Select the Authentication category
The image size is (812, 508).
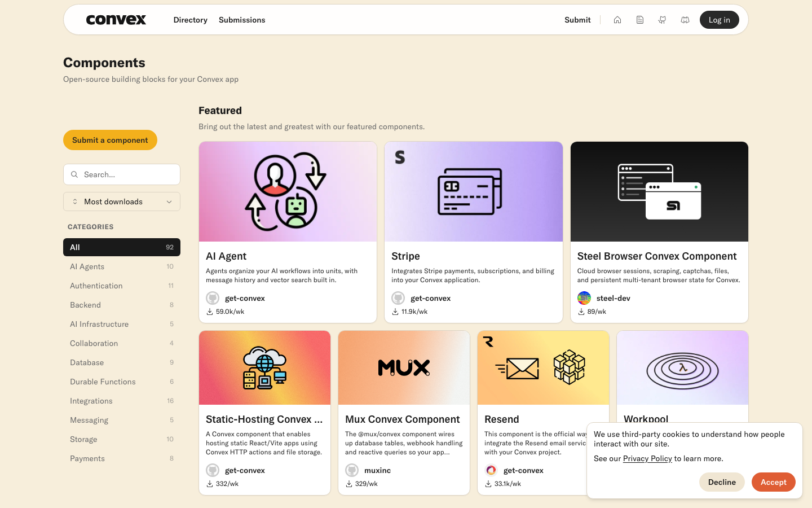[122, 286]
